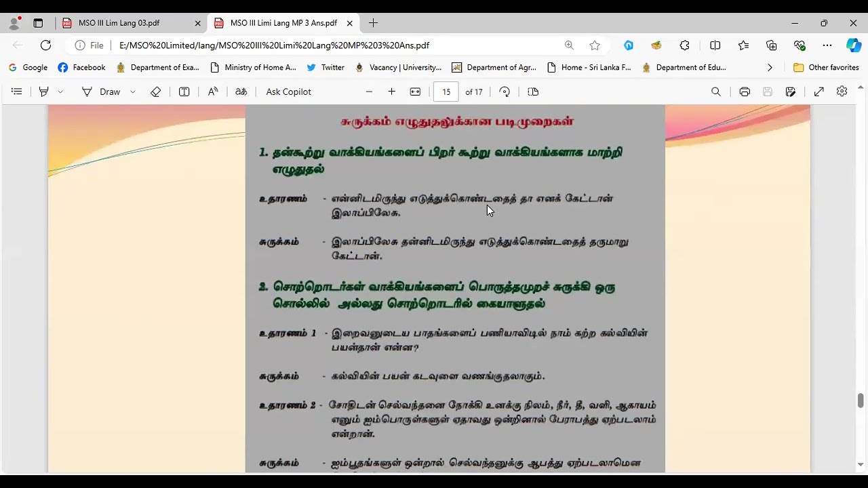The width and height of the screenshot is (868, 488).
Task: Open Favorites hub icon
Action: [x=743, y=45]
